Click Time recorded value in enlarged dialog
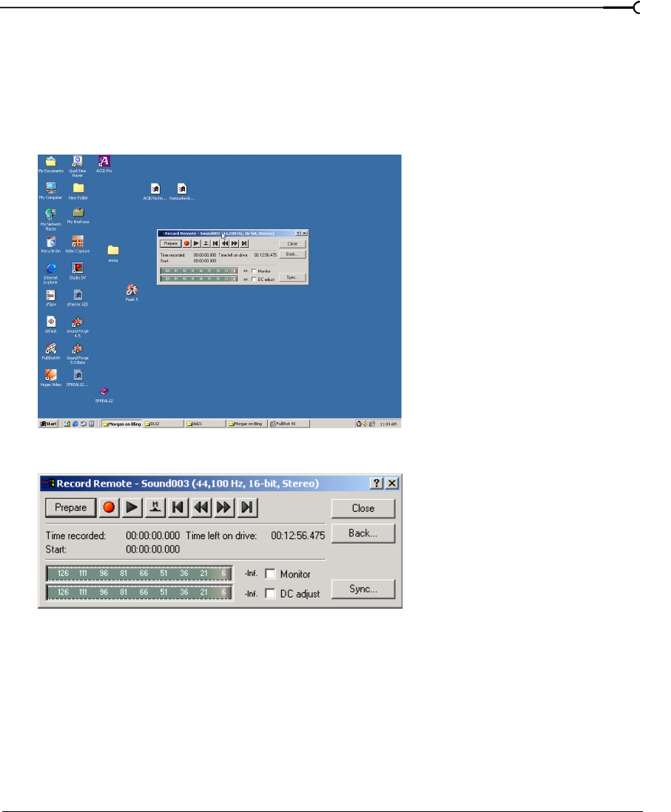Image resolution: width=671 pixels, height=812 pixels. tap(153, 536)
